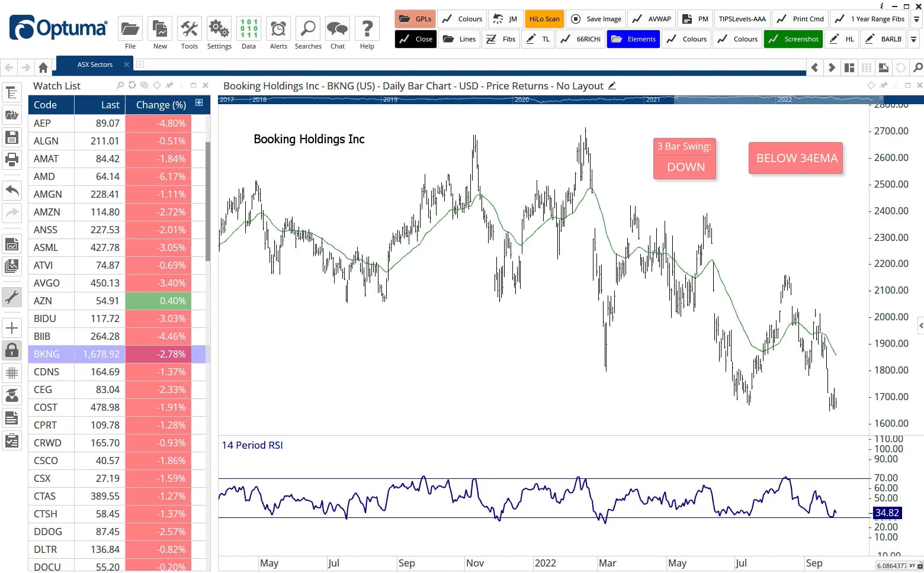Open the Elements folder dropdown

633,39
